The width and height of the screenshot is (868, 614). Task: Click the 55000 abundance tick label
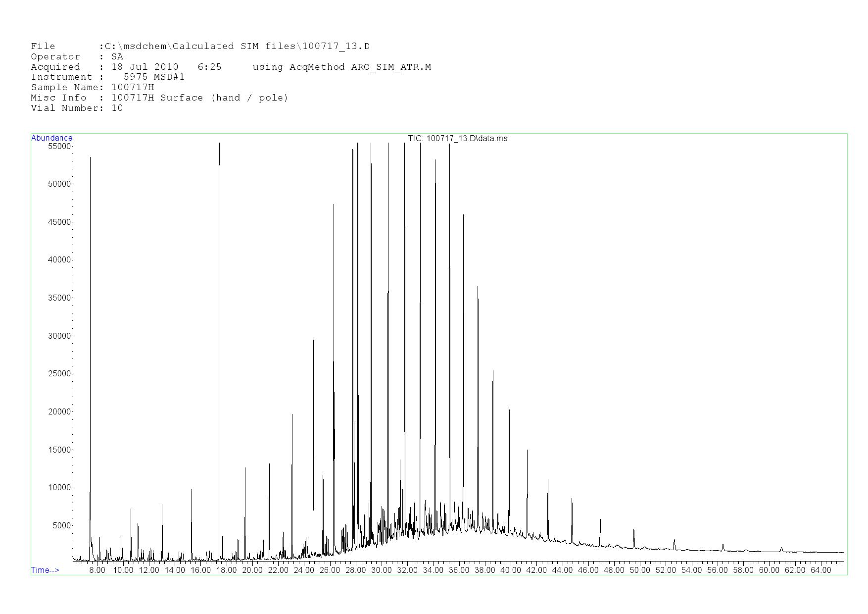tap(59, 147)
